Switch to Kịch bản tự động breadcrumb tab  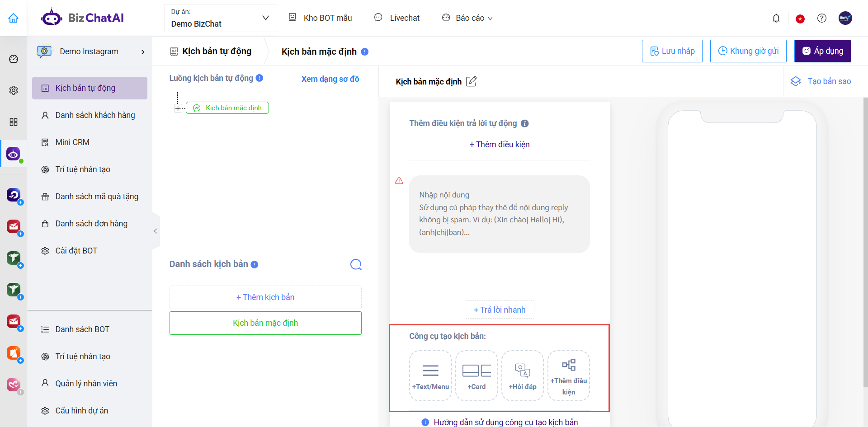point(211,52)
